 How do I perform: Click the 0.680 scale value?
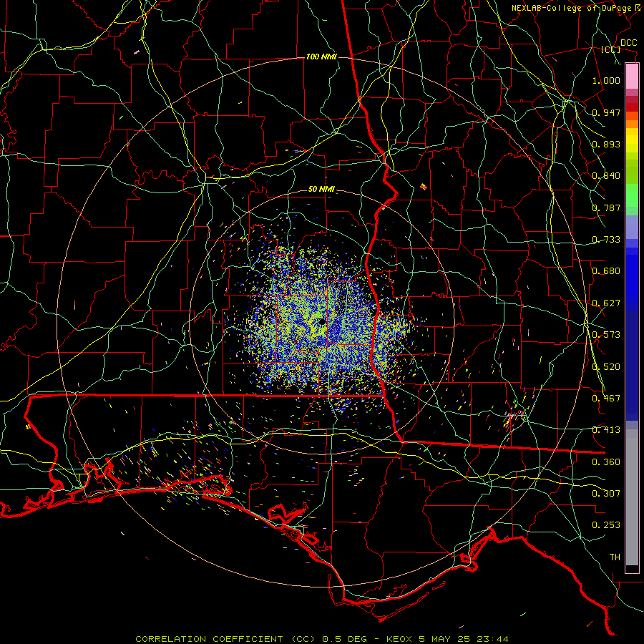(606, 271)
